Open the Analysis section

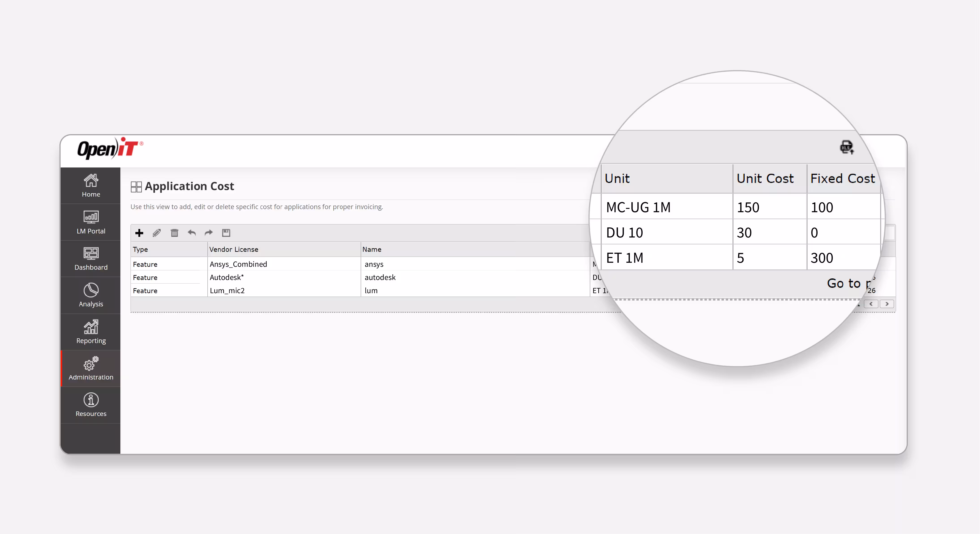(91, 295)
